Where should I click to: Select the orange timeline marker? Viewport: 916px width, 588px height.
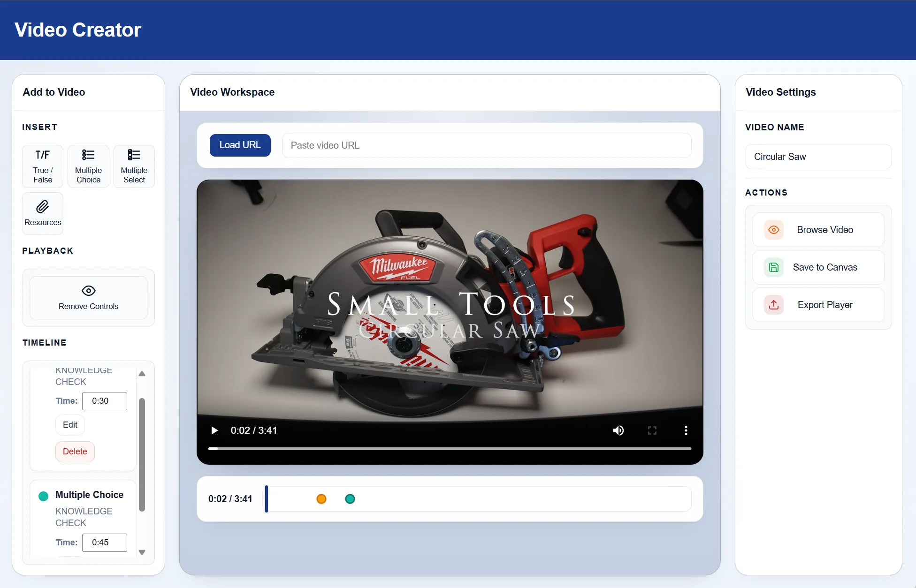tap(321, 499)
